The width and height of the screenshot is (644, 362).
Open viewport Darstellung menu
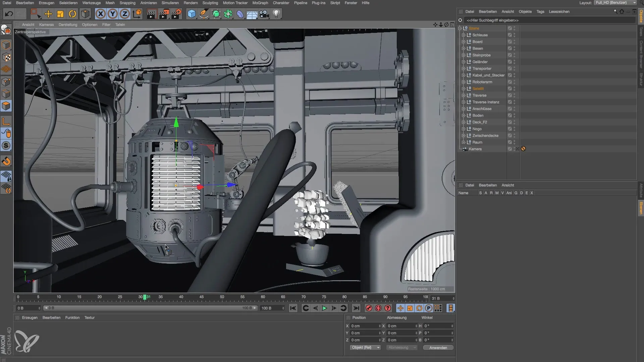[x=68, y=24]
